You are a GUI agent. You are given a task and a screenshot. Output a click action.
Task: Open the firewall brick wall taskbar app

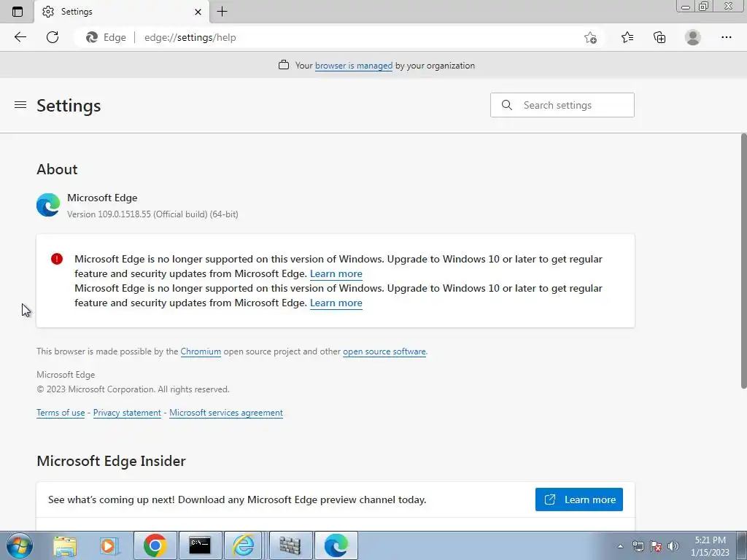coord(290,545)
